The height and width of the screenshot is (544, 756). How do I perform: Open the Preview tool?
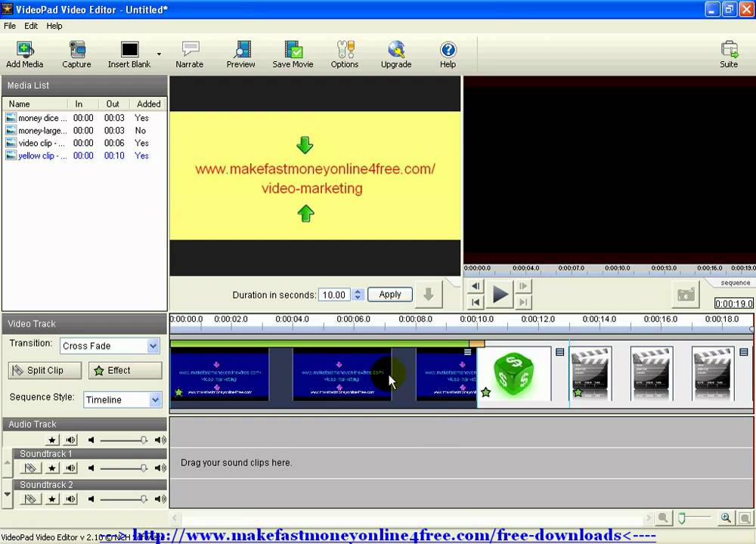(241, 54)
